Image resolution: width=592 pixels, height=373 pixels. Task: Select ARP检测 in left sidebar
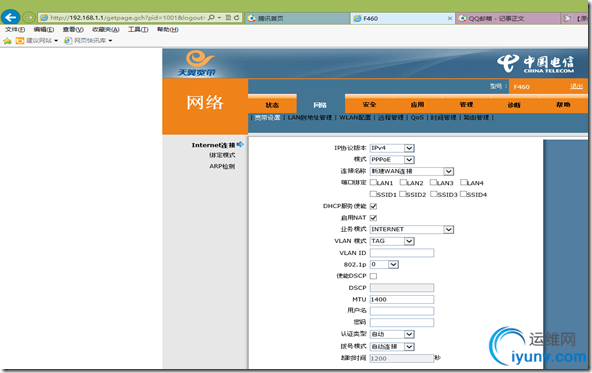click(x=222, y=166)
